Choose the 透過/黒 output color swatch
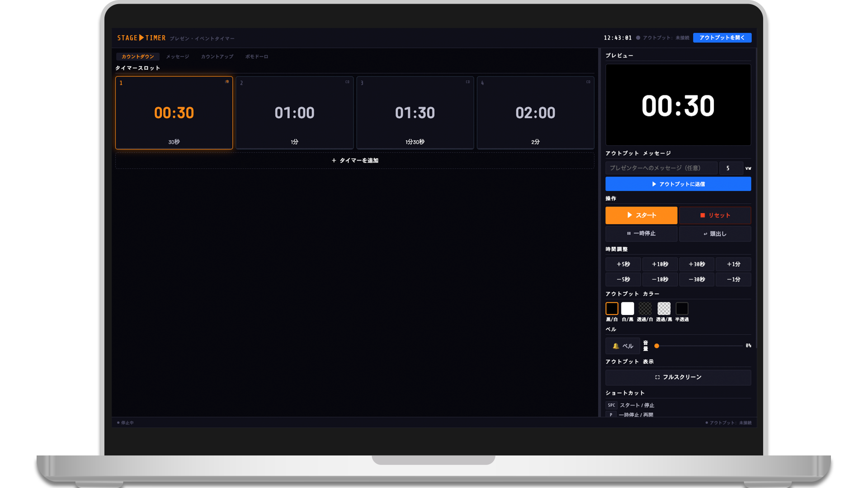The image size is (868, 488). (x=664, y=309)
